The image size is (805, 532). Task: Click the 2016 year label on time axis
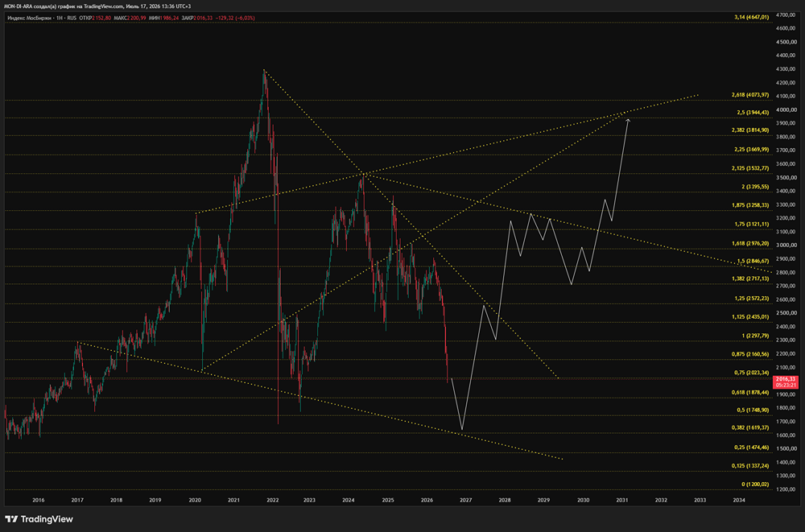pos(38,500)
